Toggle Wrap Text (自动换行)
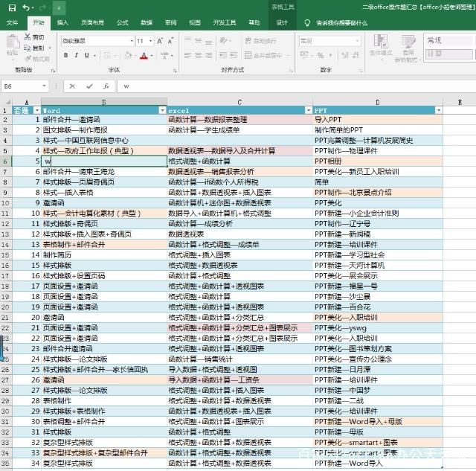Viewport: 476px width, 471px height. coord(260,41)
